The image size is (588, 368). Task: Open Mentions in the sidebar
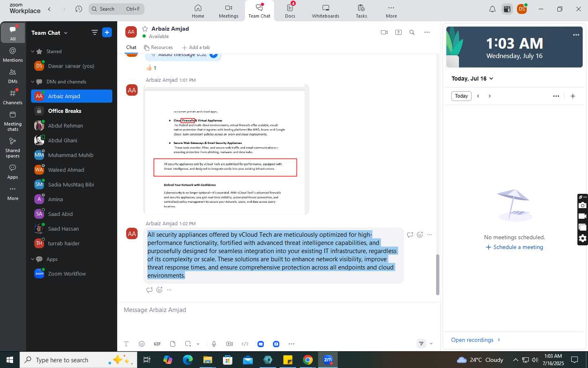[13, 54]
